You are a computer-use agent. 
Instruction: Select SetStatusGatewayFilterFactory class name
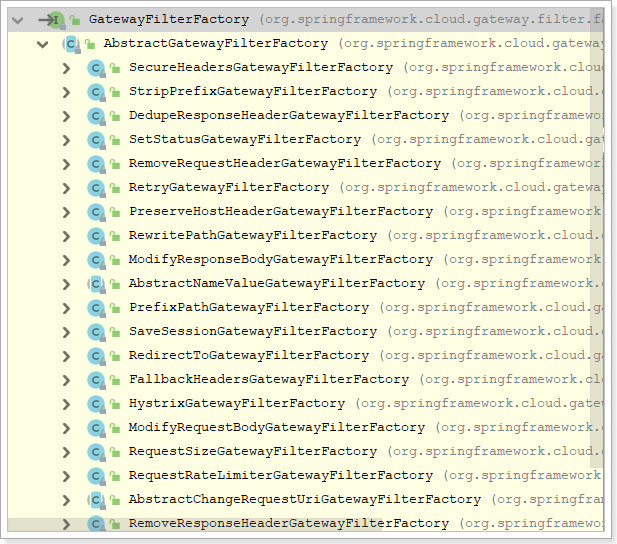245,139
